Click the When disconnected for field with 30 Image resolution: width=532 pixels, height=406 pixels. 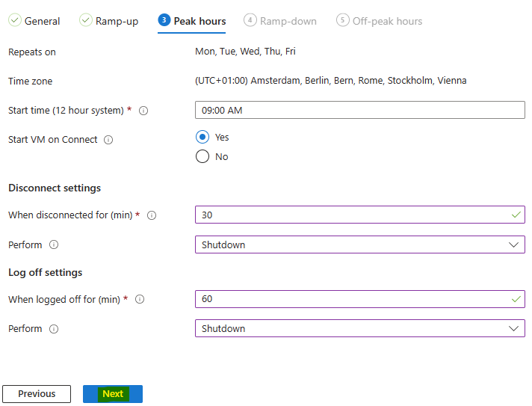pyautogui.click(x=360, y=215)
